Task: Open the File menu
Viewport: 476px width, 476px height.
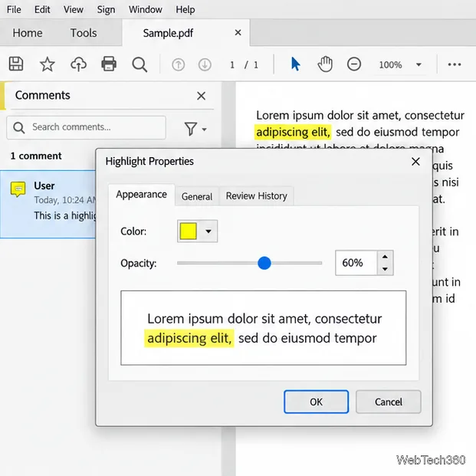Action: pyautogui.click(x=14, y=9)
